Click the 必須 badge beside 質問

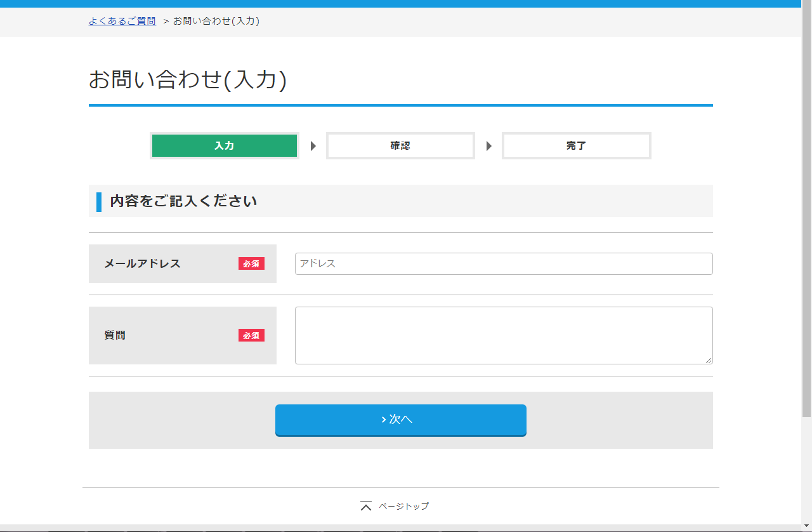251,335
